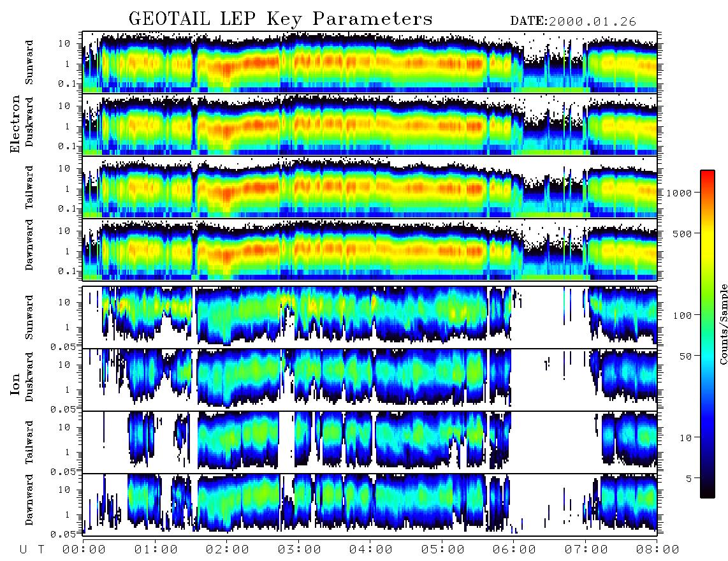
Task: Click the 'Electron' group label
Action: [15, 124]
